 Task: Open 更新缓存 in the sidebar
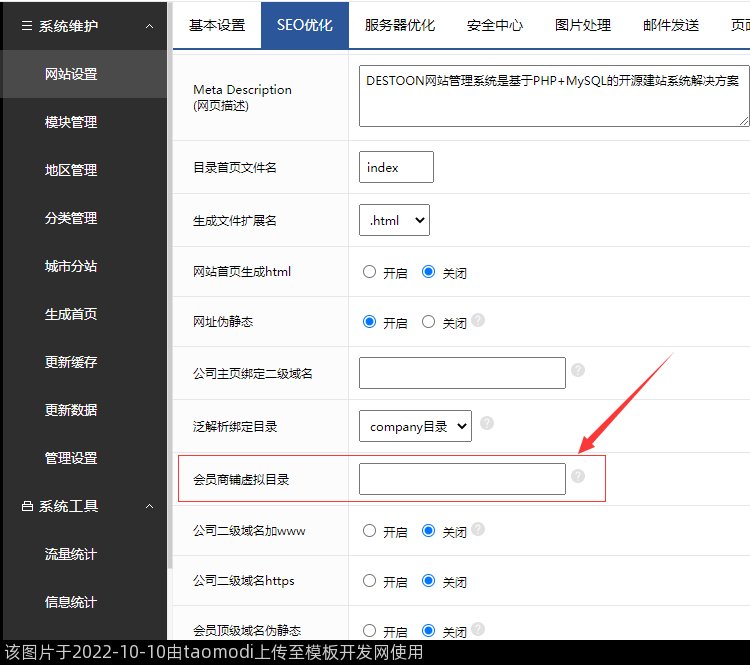click(x=71, y=362)
